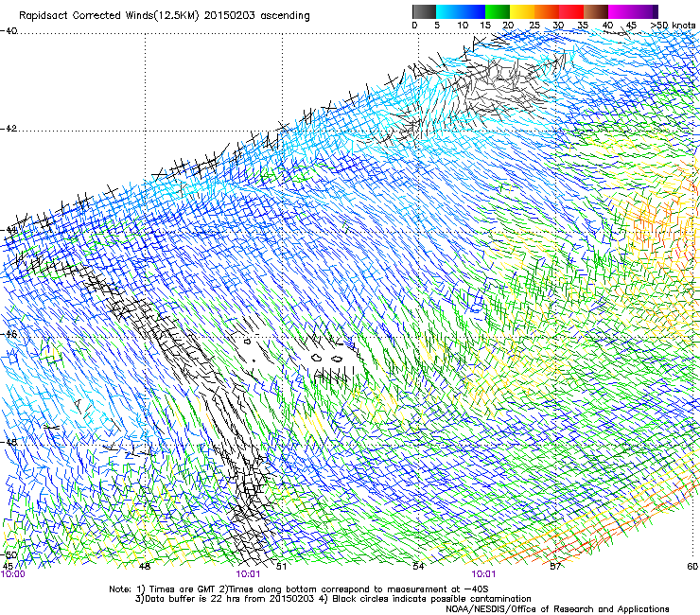Click the '35' legend scale number
The height and width of the screenshot is (615, 700).
coord(583,26)
